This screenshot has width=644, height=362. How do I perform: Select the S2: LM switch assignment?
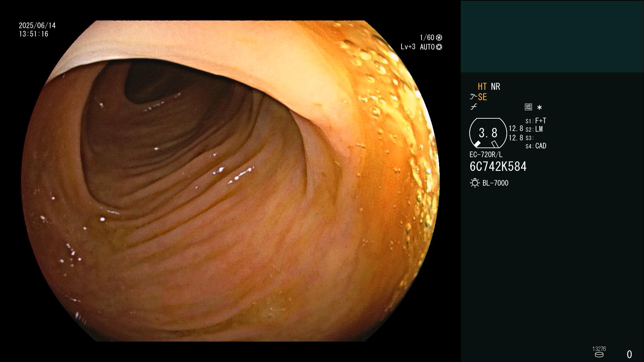[x=534, y=129]
